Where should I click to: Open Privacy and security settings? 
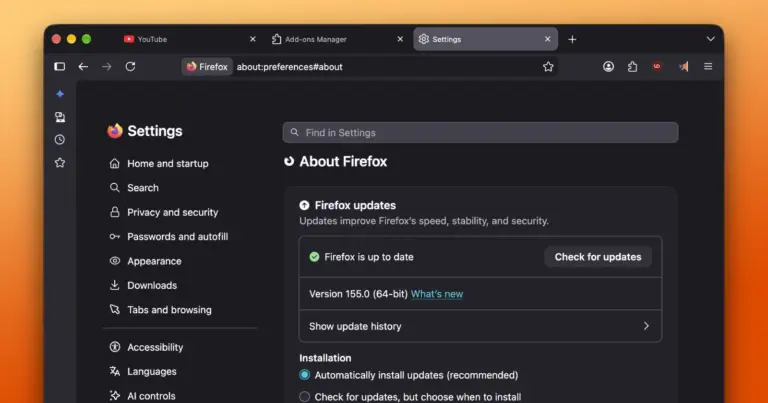(x=164, y=212)
